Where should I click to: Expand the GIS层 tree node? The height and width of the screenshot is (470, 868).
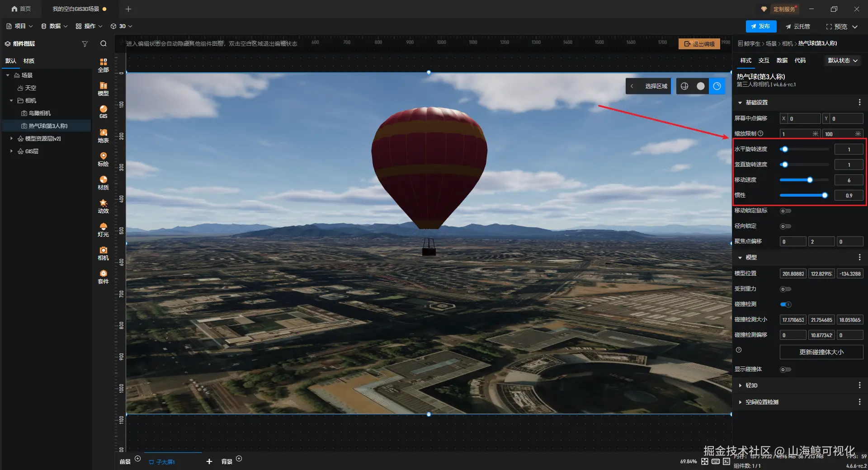pyautogui.click(x=11, y=151)
